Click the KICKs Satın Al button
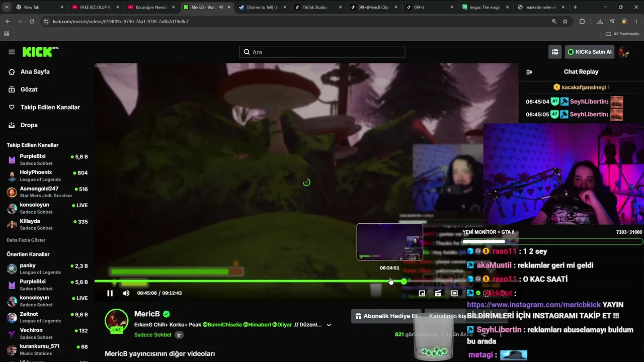 click(589, 52)
